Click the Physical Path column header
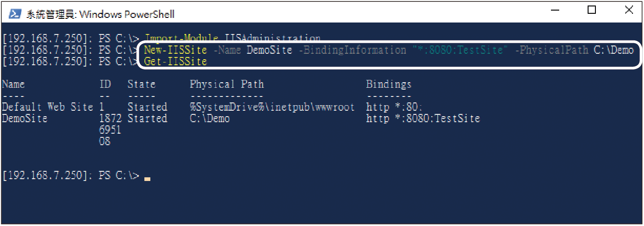644x226 pixels. [227, 85]
